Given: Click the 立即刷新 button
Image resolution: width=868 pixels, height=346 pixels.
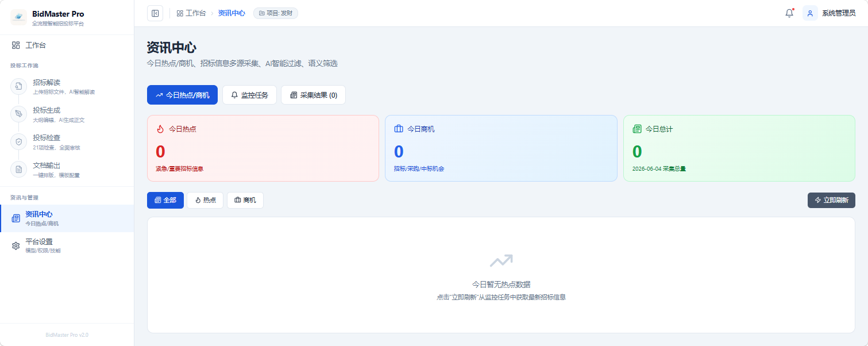Looking at the screenshot, I should coord(831,200).
